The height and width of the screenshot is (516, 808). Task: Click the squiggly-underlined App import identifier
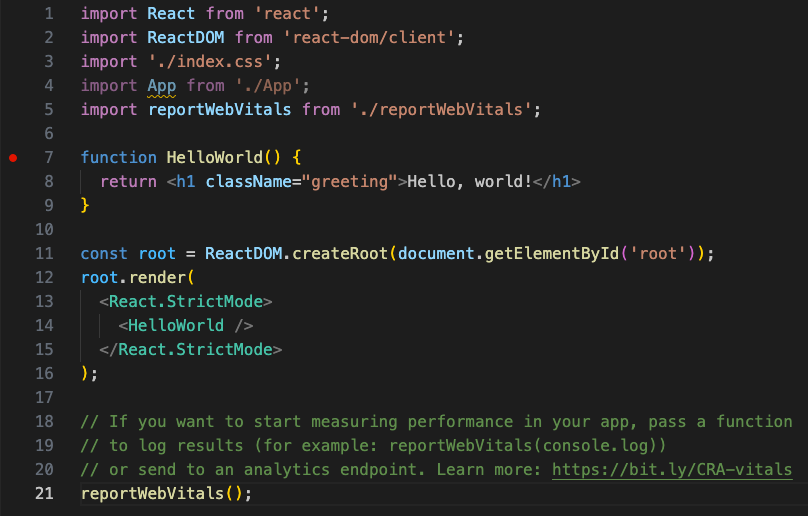click(162, 86)
